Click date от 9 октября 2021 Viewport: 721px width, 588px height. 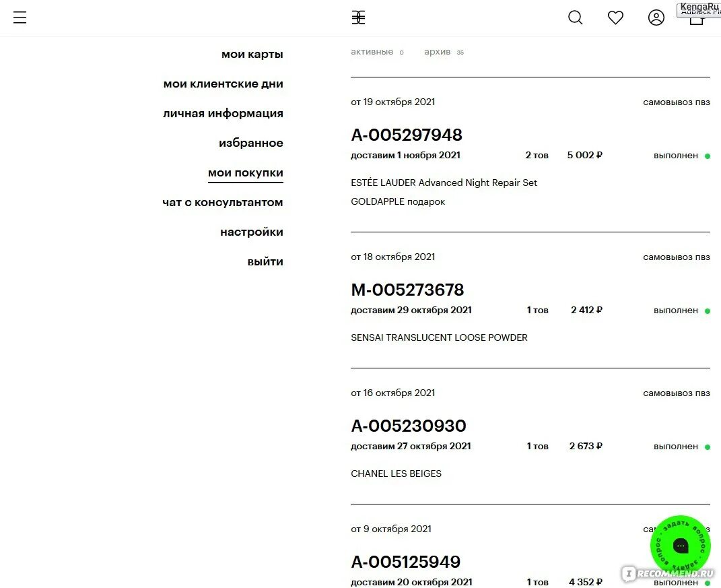click(x=391, y=529)
